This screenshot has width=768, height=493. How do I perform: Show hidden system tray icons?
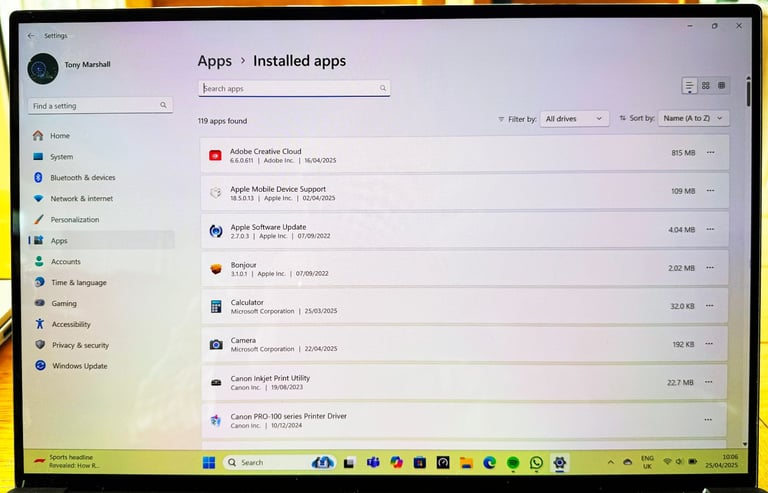[610, 462]
